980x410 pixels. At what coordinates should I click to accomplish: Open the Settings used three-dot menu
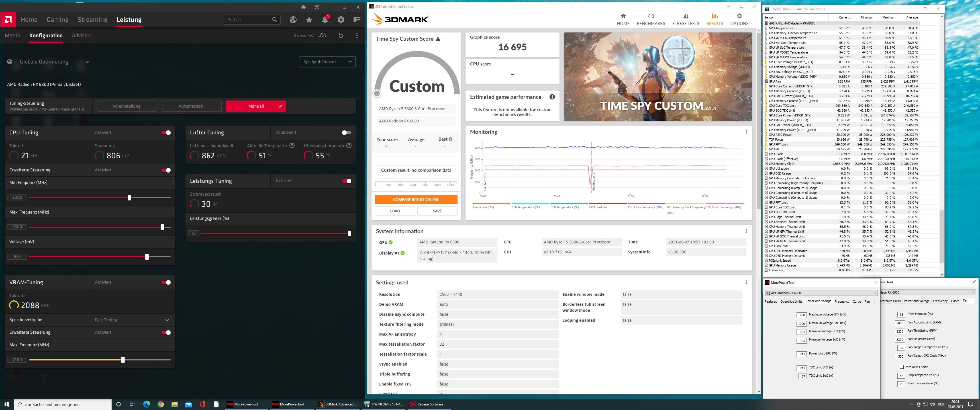point(746,283)
